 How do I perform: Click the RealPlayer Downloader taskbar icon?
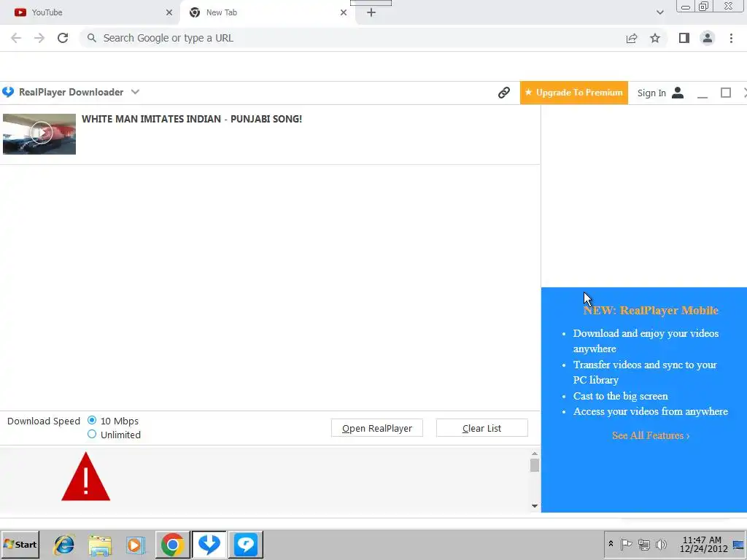click(x=209, y=544)
